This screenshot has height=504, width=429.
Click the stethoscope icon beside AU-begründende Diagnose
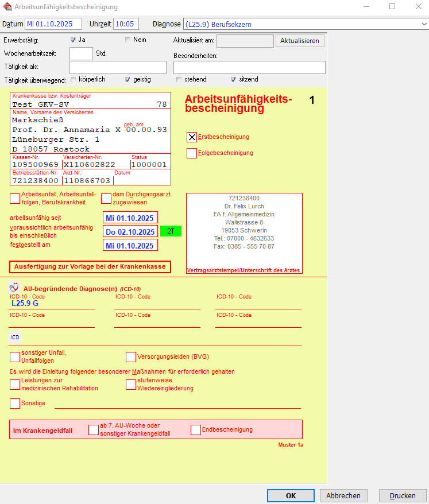pyautogui.click(x=15, y=288)
